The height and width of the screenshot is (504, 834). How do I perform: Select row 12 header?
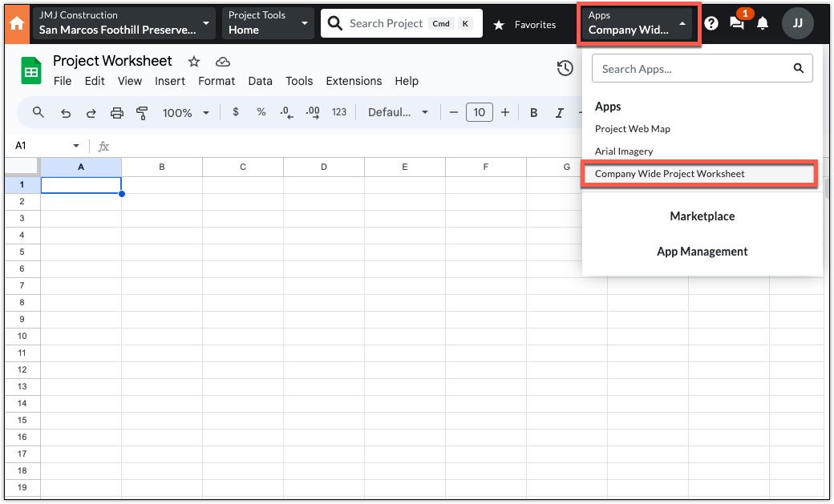[x=22, y=369]
